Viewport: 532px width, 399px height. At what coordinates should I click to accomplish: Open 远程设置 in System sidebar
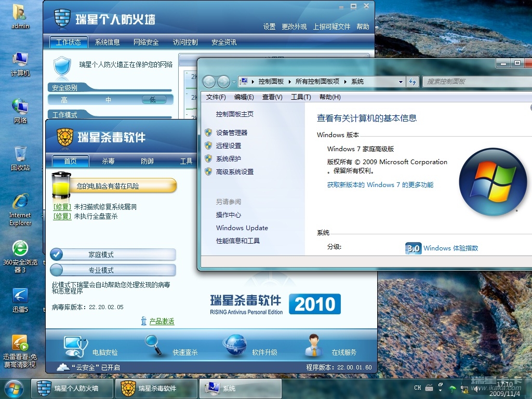(x=229, y=145)
